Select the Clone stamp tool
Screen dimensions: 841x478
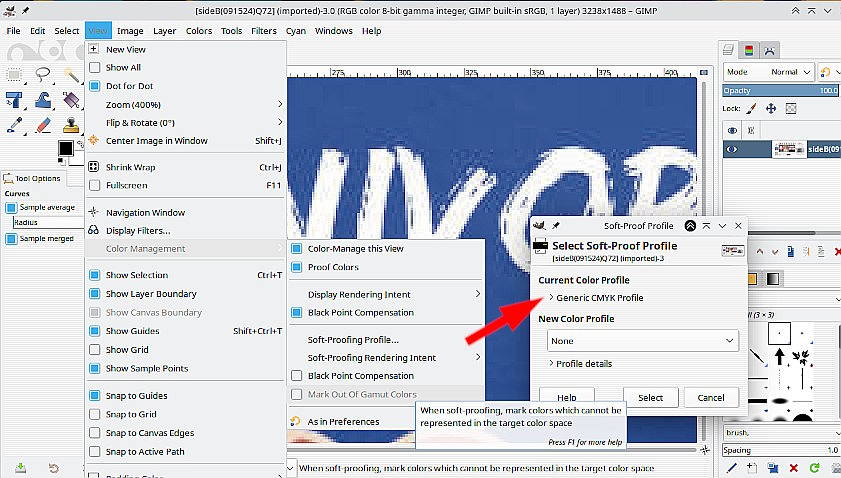coord(71,125)
